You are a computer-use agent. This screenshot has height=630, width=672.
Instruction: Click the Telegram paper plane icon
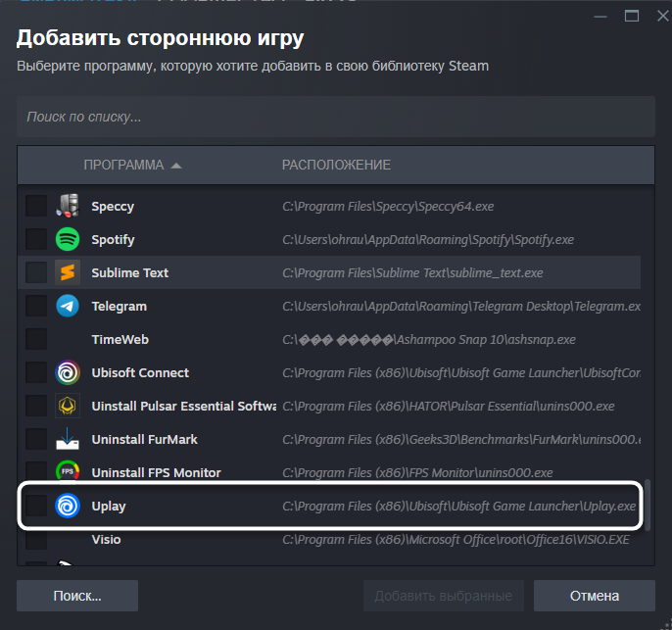tap(68, 306)
